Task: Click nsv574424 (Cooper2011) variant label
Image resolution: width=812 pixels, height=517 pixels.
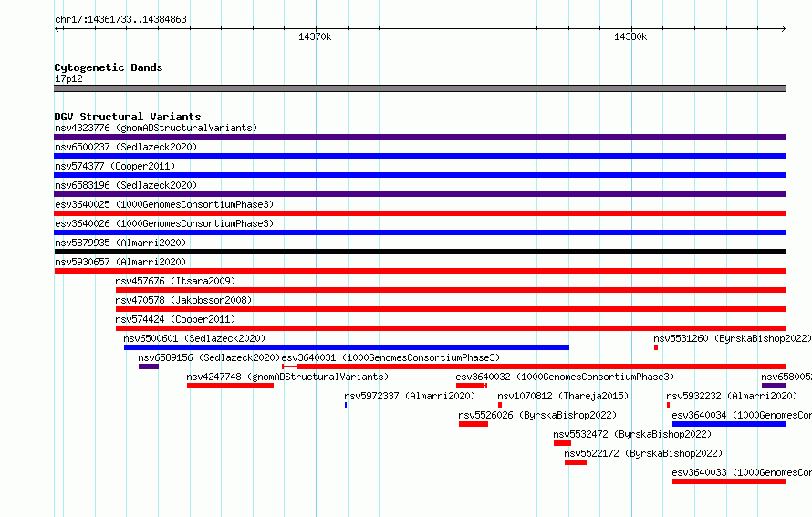Action: point(175,319)
